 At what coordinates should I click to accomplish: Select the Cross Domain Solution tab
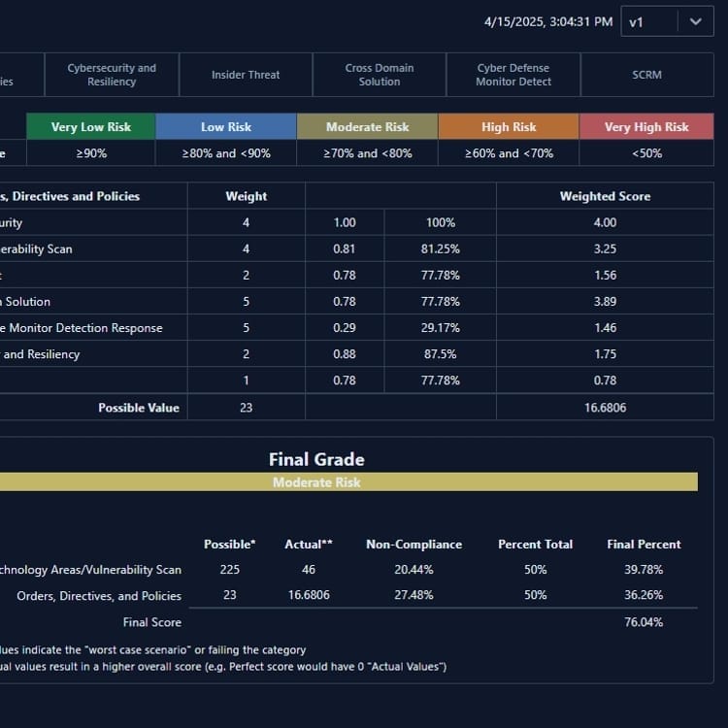pyautogui.click(x=380, y=75)
